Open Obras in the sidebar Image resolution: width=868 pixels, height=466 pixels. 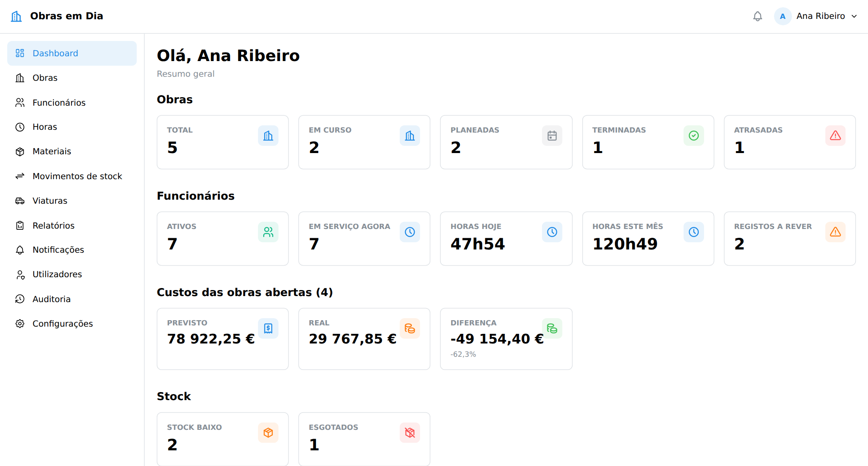pos(72,78)
